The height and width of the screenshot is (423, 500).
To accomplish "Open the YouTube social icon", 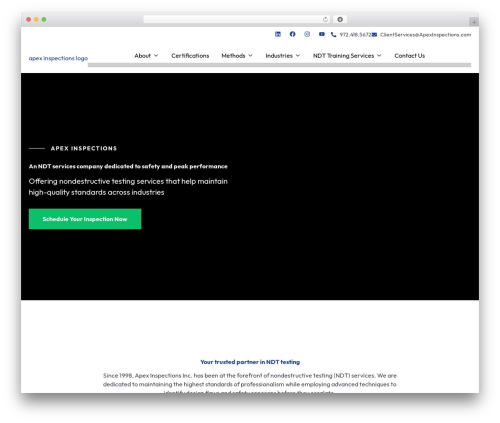I will click(322, 34).
